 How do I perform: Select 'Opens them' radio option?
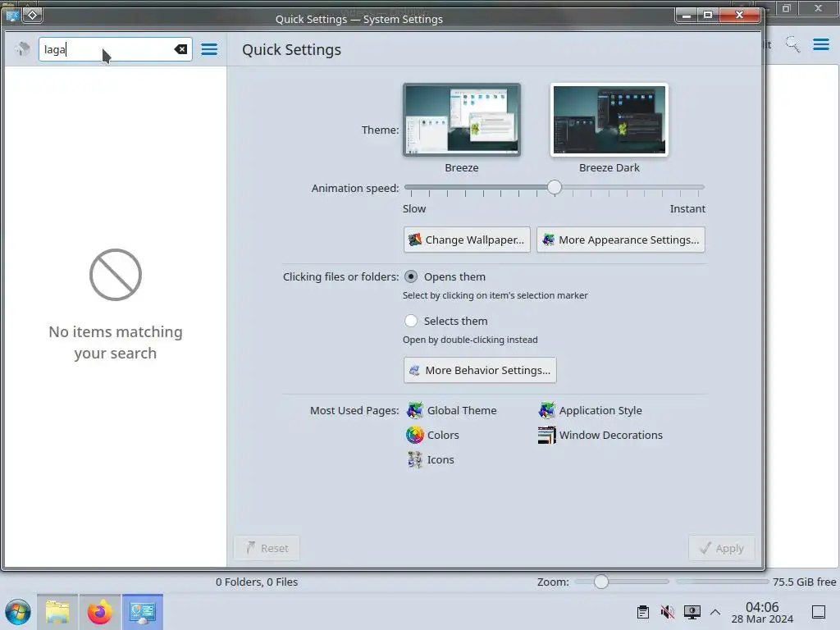[x=411, y=276]
